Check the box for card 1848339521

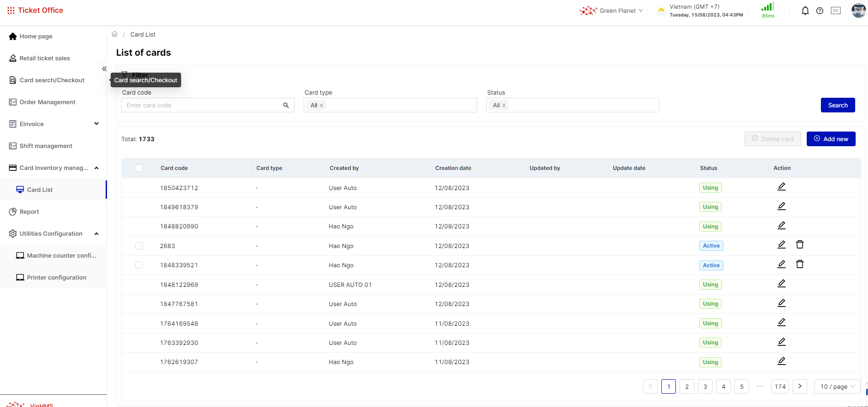139,265
